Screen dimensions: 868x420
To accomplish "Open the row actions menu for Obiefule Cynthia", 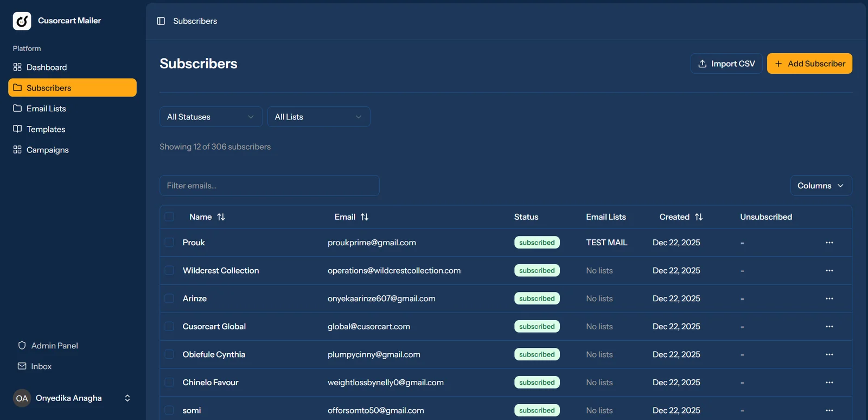I will coord(829,354).
